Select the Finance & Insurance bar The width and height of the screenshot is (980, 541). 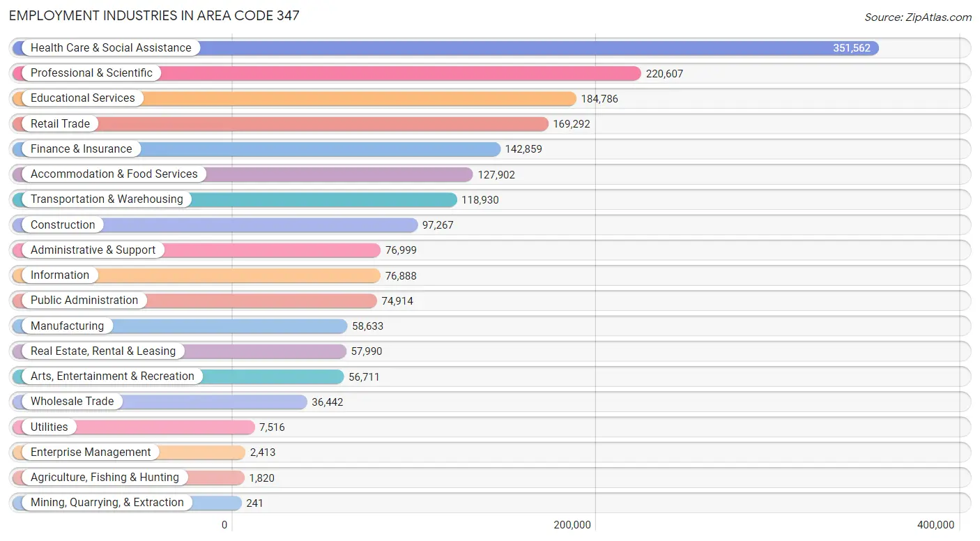point(314,148)
